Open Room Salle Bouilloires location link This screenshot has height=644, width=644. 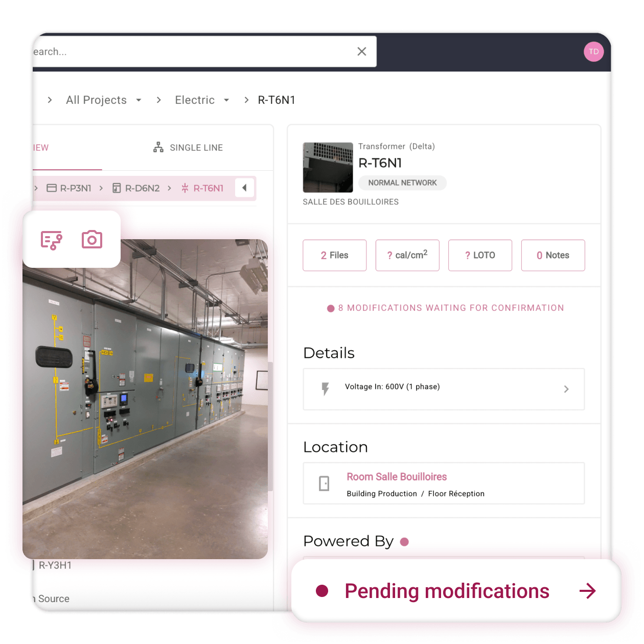tap(397, 477)
